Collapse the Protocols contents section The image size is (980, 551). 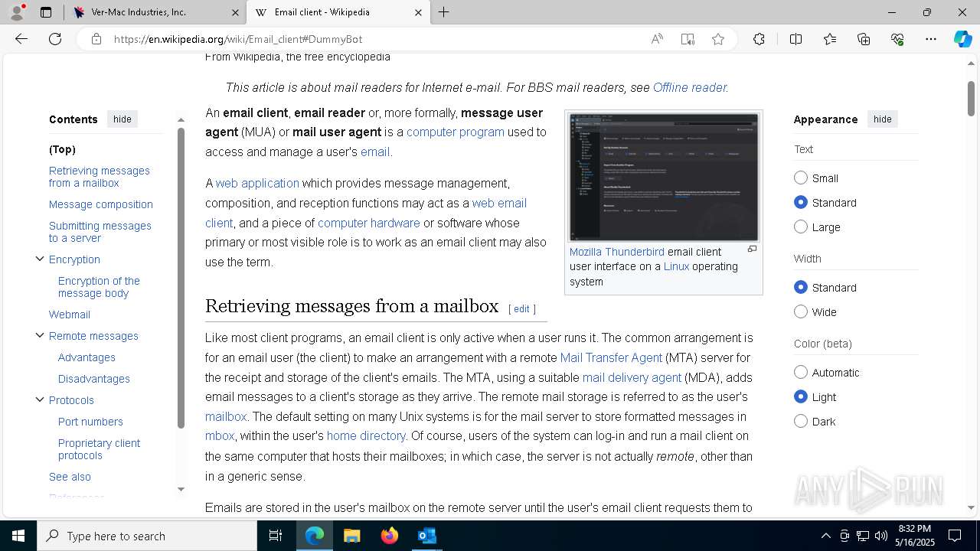click(x=40, y=399)
